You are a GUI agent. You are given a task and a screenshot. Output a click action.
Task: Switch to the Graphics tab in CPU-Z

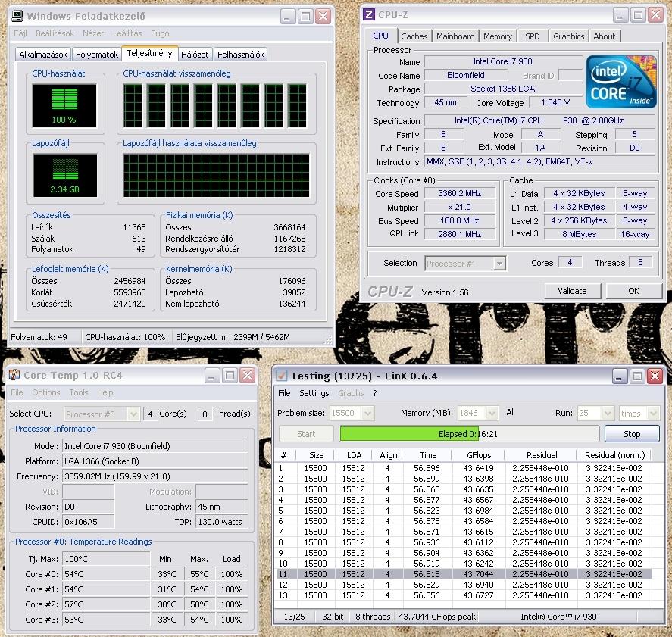coord(568,36)
